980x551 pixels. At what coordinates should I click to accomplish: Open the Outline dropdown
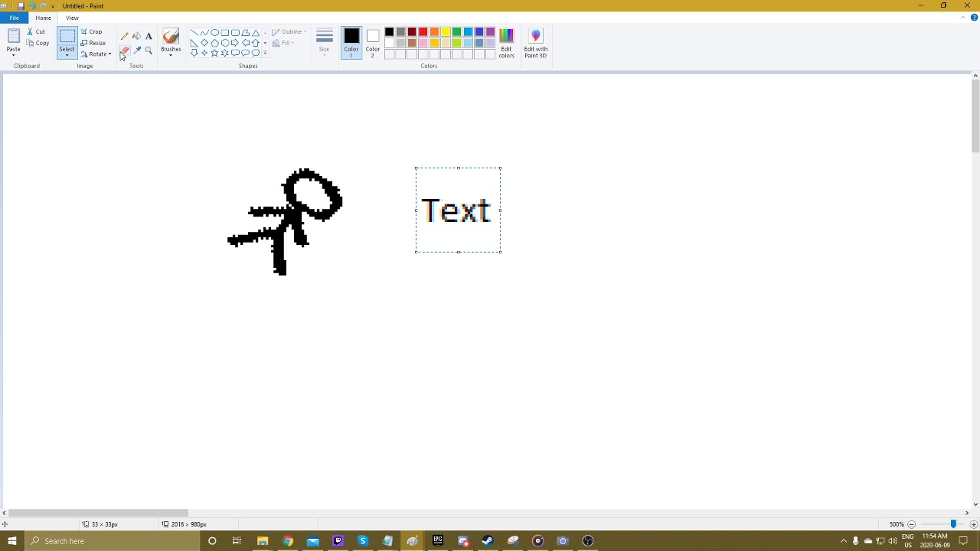point(289,32)
